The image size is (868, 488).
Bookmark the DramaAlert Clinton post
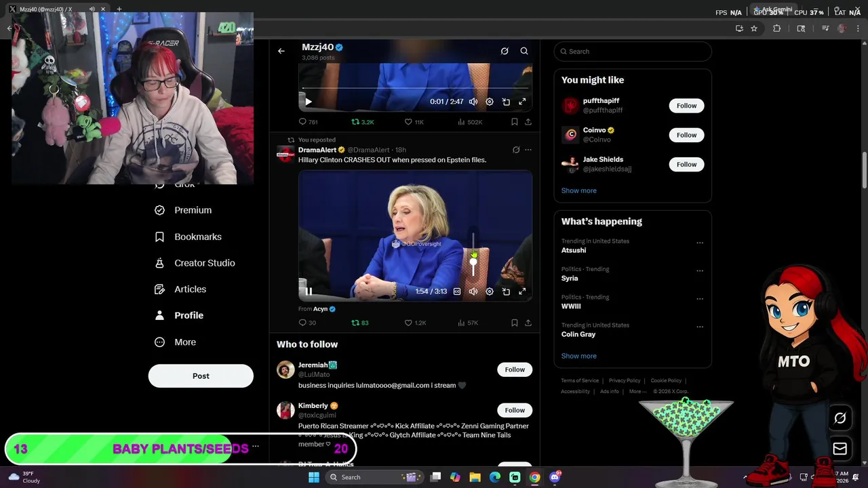515,323
